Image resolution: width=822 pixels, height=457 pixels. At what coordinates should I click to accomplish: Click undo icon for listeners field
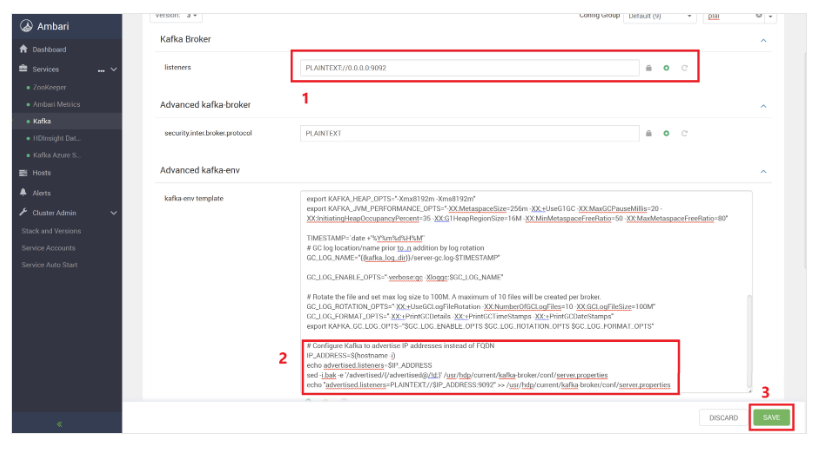tap(684, 68)
